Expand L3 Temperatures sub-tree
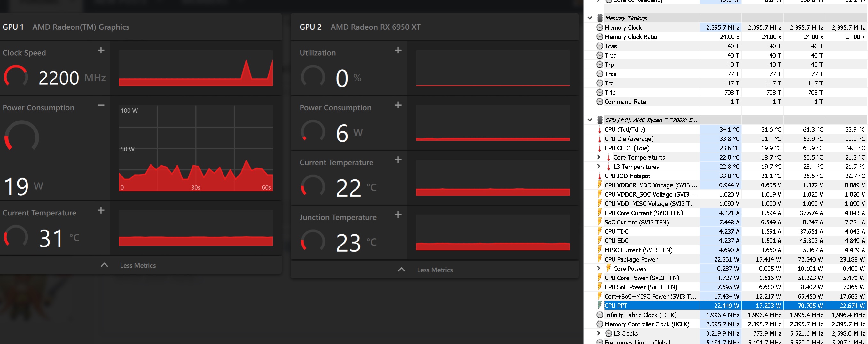Screen dimensions: 868x344 pos(598,167)
